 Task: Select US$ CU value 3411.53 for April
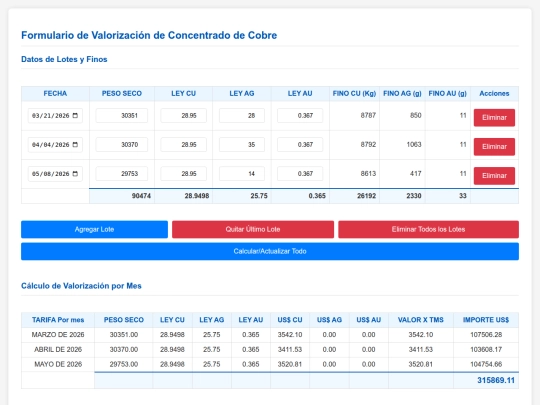pos(290,350)
